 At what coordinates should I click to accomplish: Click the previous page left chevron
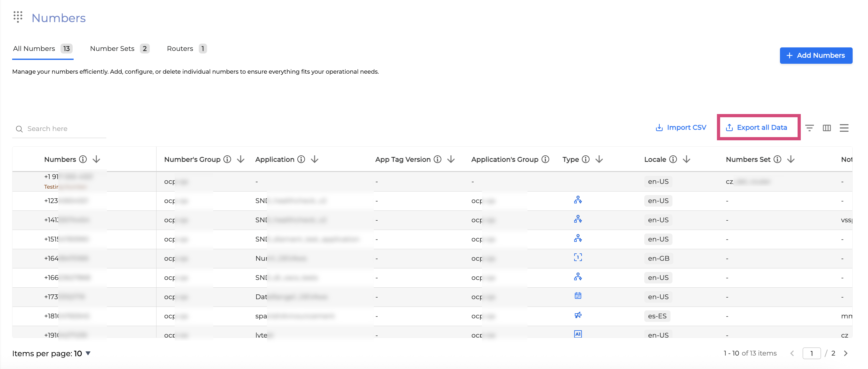(792, 353)
